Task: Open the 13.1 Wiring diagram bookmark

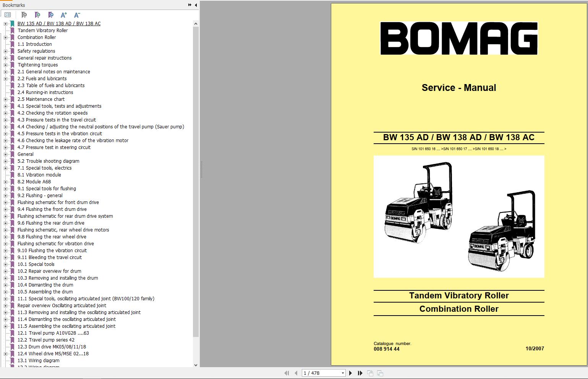Action: pyautogui.click(x=38, y=361)
